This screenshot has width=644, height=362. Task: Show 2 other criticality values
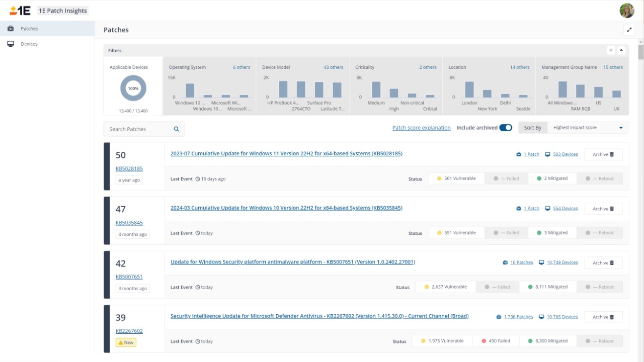point(428,67)
